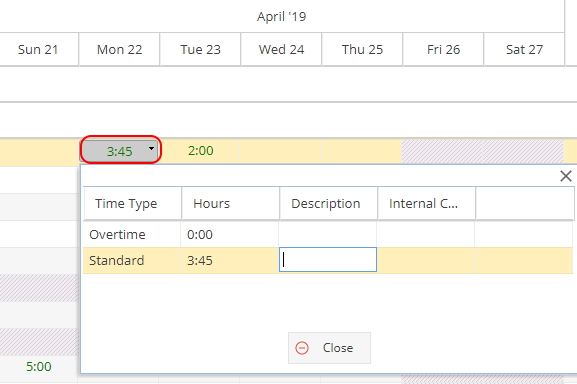Select the 5:00 entry under Sunday
577x384 pixels.
pyautogui.click(x=39, y=366)
